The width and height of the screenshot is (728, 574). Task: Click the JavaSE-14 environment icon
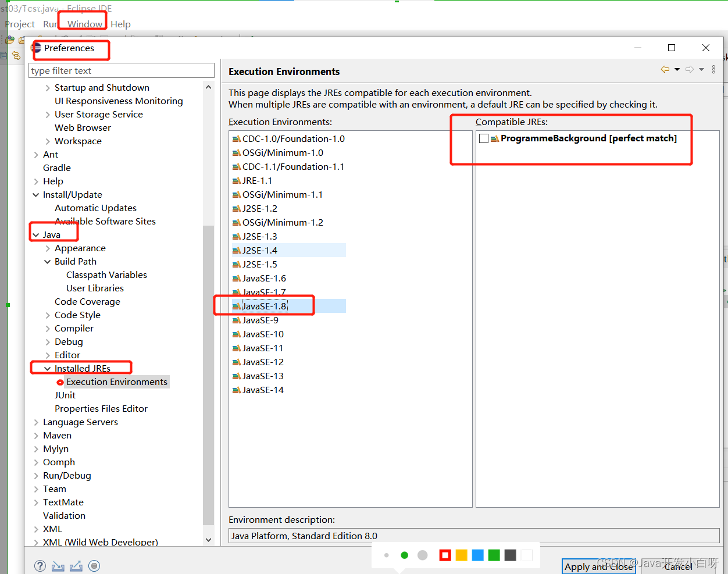[x=237, y=390]
